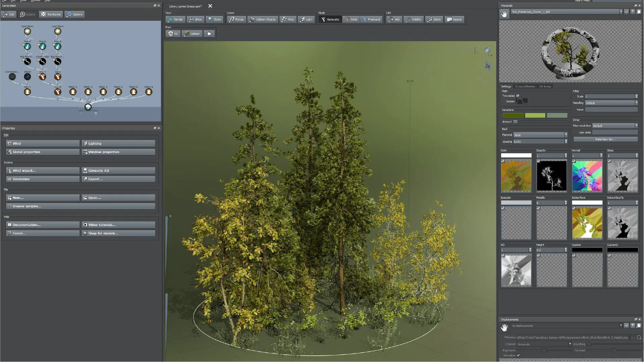
Task: Select the Mesh 5 node
Action: pyautogui.click(x=133, y=91)
